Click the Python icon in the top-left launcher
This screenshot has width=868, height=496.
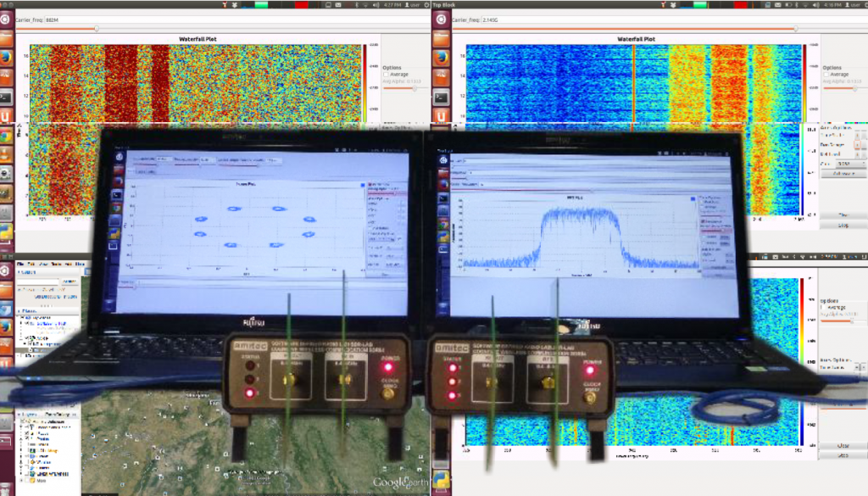[x=6, y=232]
